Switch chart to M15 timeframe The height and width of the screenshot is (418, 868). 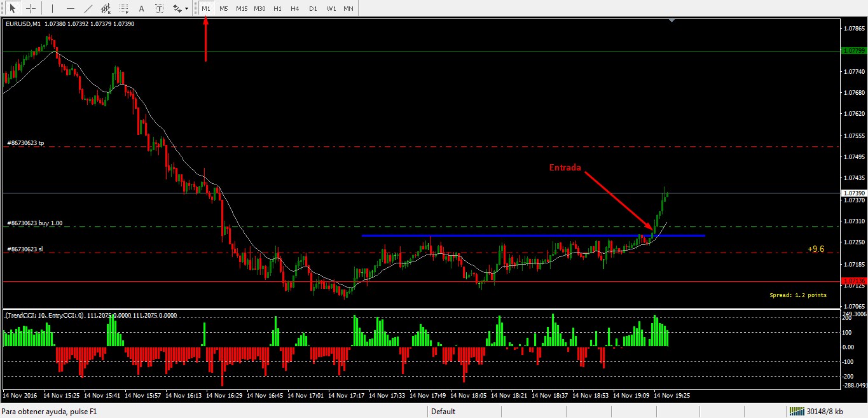coord(242,9)
